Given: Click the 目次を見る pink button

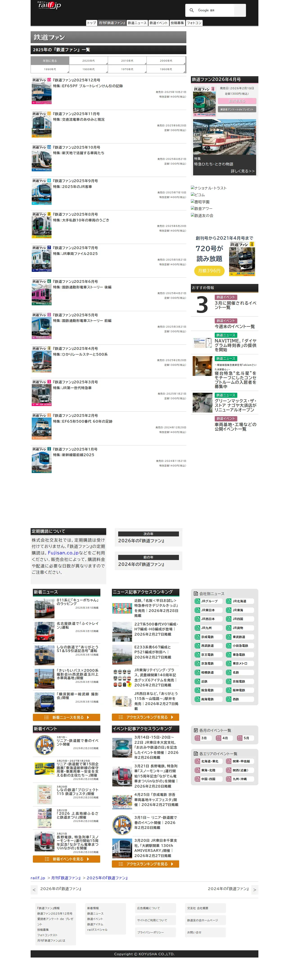Looking at the screenshot, I should point(237,101).
